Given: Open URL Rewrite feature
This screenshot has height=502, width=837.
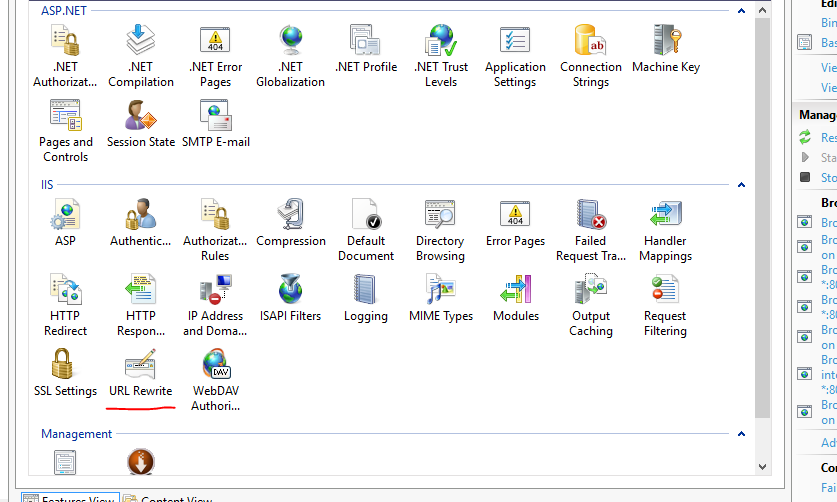Looking at the screenshot, I should tap(140, 373).
